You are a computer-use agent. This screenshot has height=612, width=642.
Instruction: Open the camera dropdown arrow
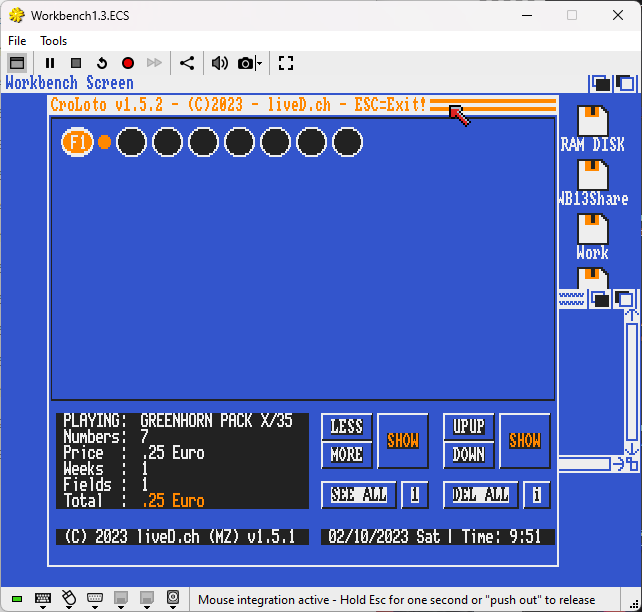click(259, 63)
